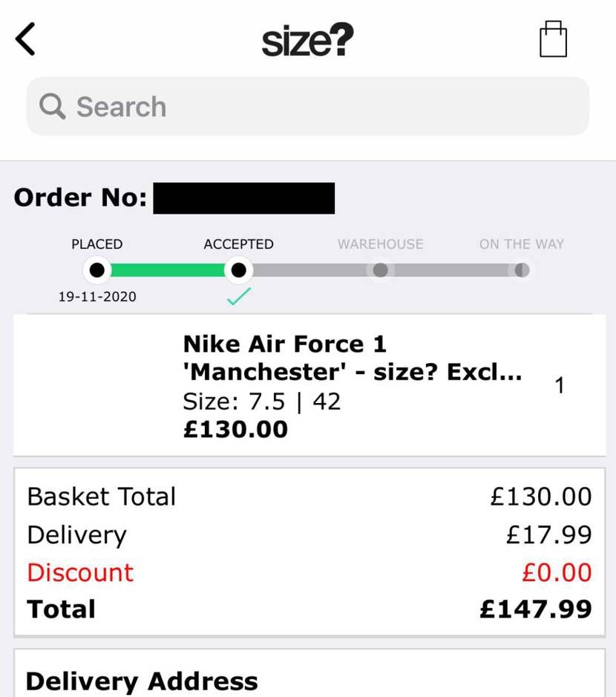Tap the magnifying glass search icon
This screenshot has width=616, height=697.
(x=53, y=106)
